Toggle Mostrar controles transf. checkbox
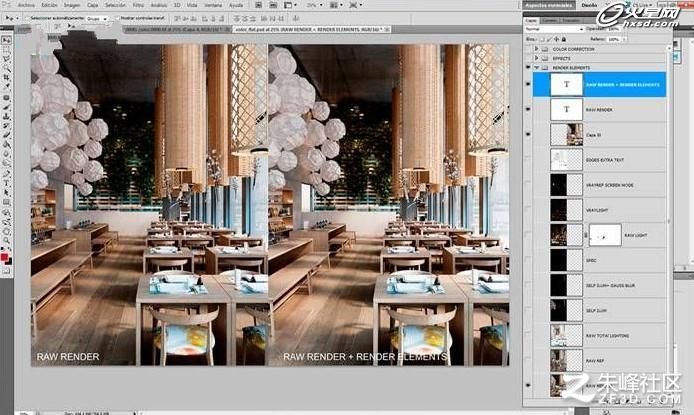This screenshot has height=415, width=694. click(x=117, y=18)
